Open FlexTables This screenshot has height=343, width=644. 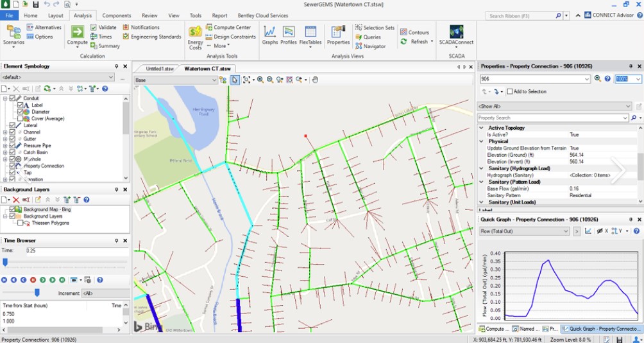tap(310, 36)
